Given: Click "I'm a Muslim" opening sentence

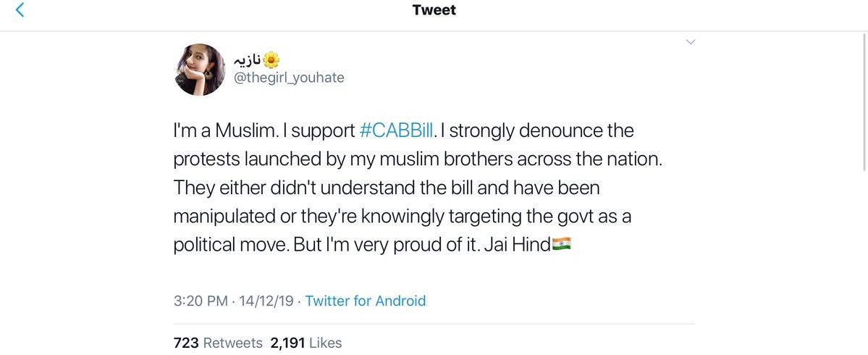Looking at the screenshot, I should [x=224, y=132].
